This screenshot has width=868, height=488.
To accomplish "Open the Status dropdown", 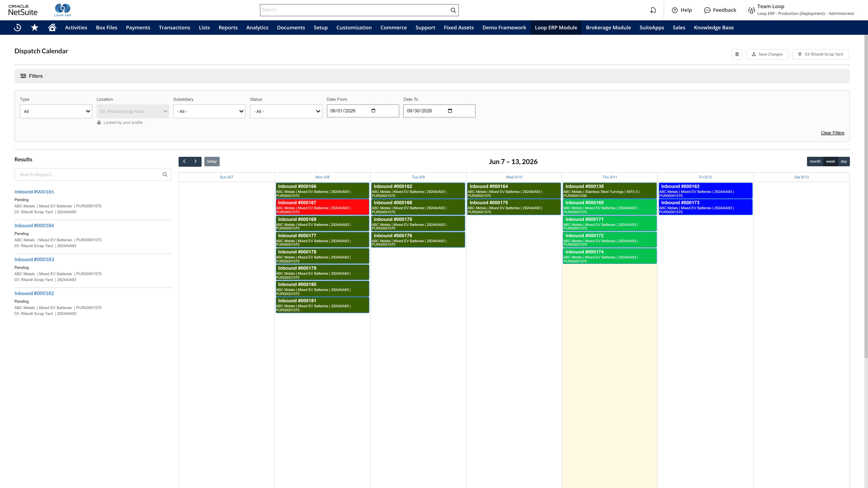I will [286, 111].
